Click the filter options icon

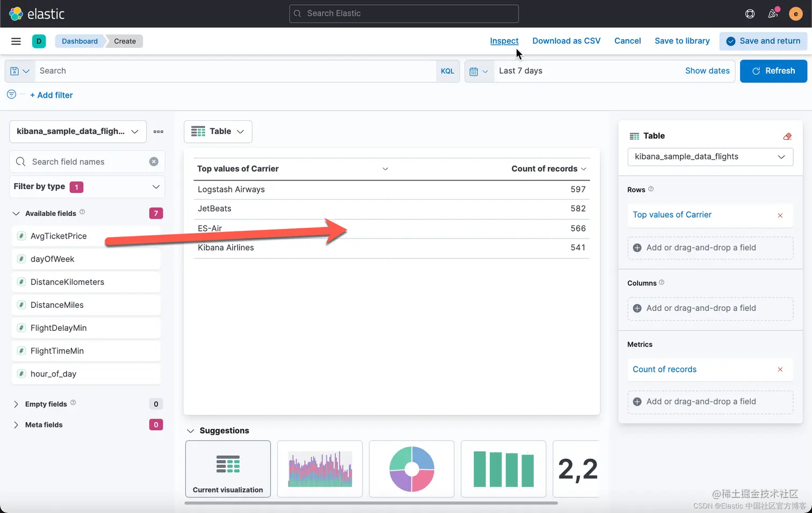[11, 95]
